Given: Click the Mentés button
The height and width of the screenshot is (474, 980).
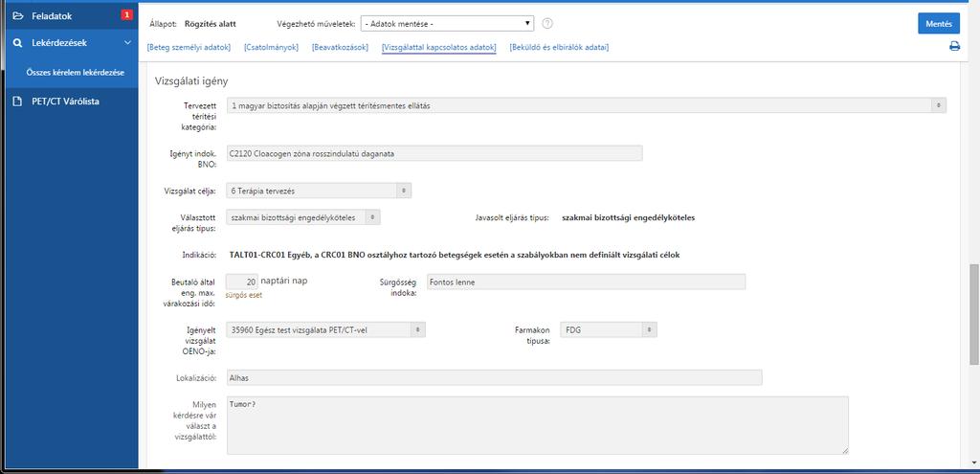Looking at the screenshot, I should (x=939, y=24).
